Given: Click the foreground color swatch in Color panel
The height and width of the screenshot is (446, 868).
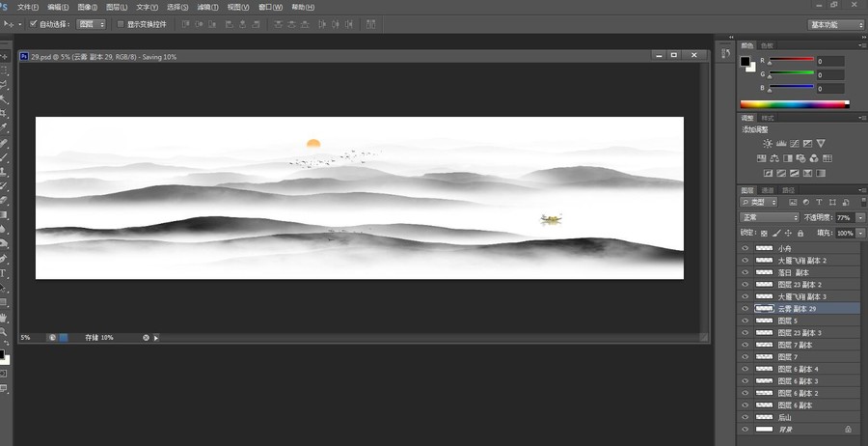Looking at the screenshot, I should [x=746, y=62].
